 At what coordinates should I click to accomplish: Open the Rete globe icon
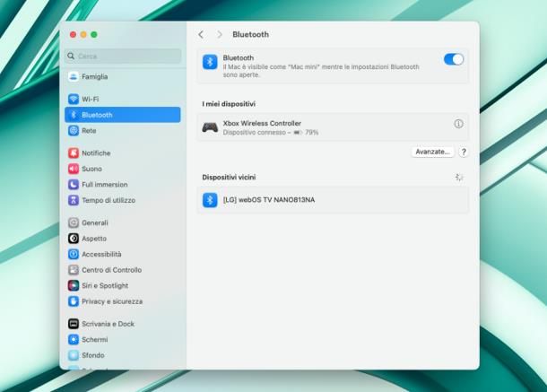click(x=74, y=131)
